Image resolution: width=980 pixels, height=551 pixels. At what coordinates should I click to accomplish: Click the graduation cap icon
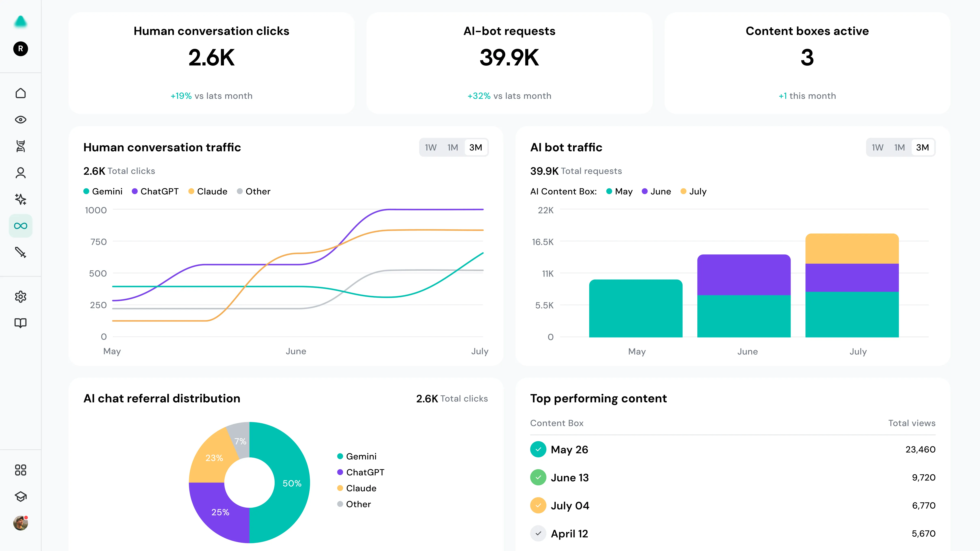tap(20, 497)
